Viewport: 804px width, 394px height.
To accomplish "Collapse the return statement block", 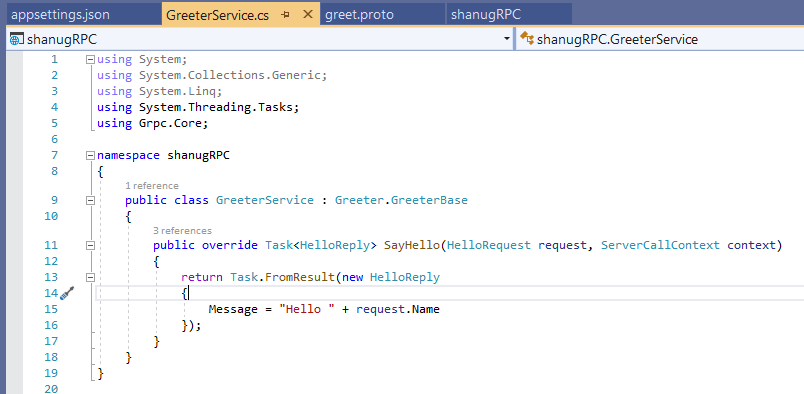I will (x=90, y=277).
